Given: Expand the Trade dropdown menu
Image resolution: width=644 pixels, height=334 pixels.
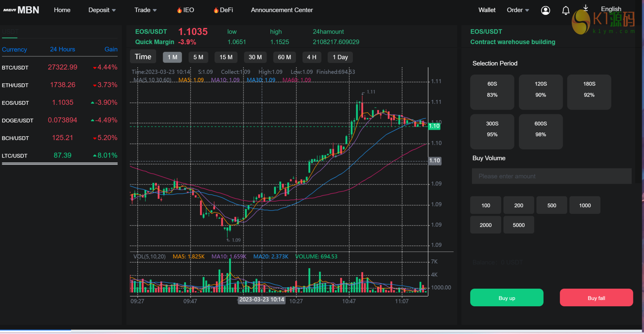Looking at the screenshot, I should [x=145, y=10].
